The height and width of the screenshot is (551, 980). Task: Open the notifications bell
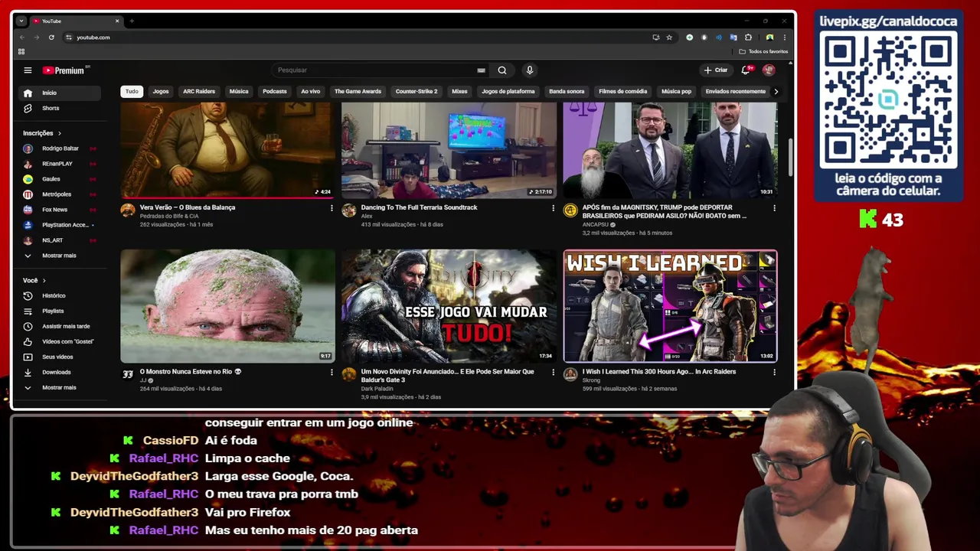(x=746, y=70)
